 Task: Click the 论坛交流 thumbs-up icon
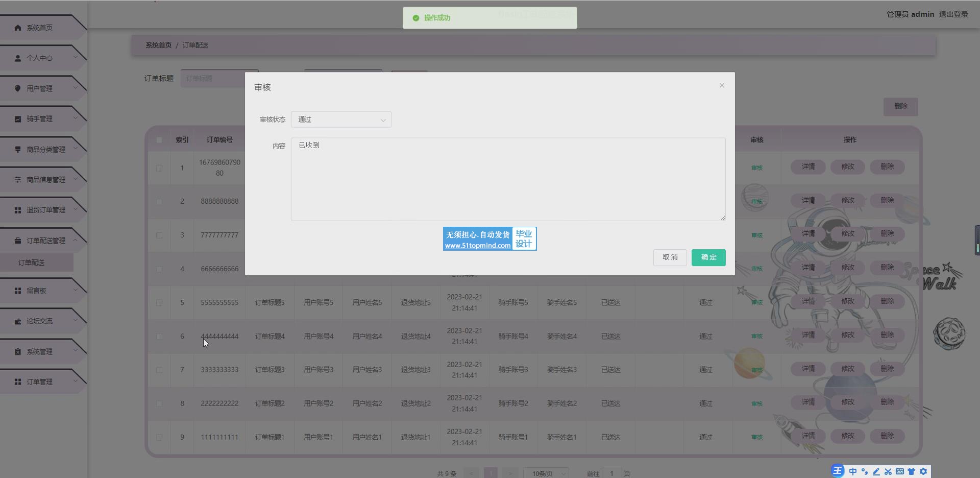18,321
